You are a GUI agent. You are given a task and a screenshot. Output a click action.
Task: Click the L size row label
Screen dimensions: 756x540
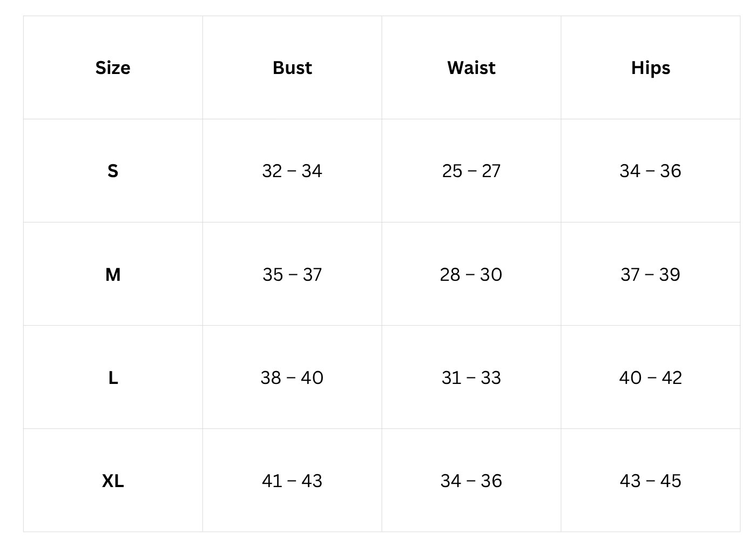click(113, 377)
